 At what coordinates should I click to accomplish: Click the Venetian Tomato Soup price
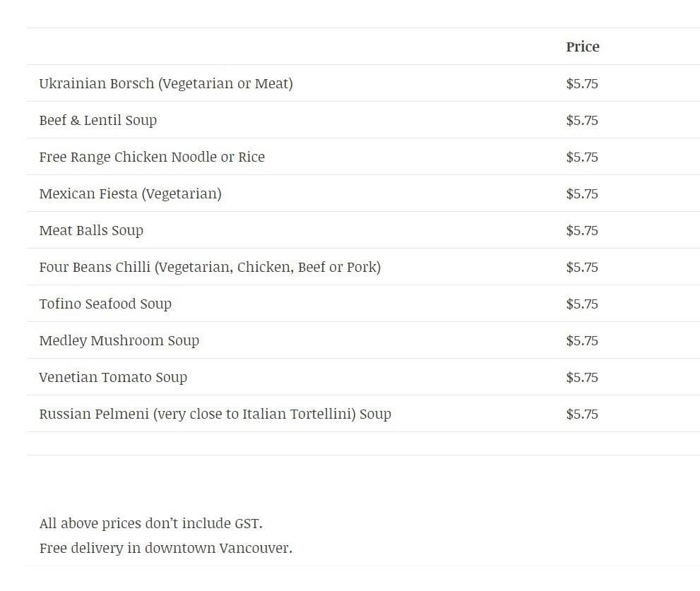pos(581,377)
